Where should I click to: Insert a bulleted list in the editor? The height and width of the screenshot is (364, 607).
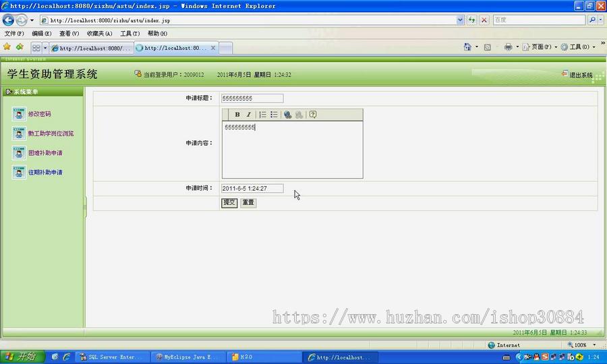coord(274,115)
